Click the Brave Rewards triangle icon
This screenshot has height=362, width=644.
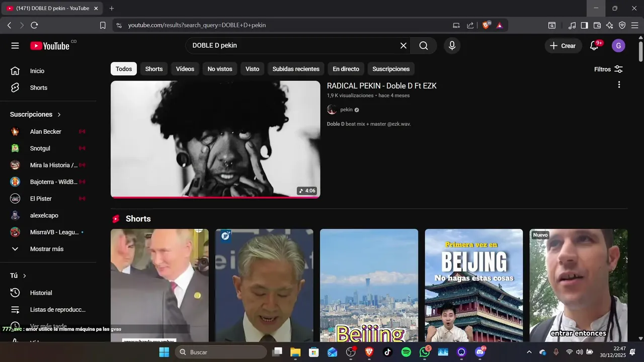pos(500,25)
